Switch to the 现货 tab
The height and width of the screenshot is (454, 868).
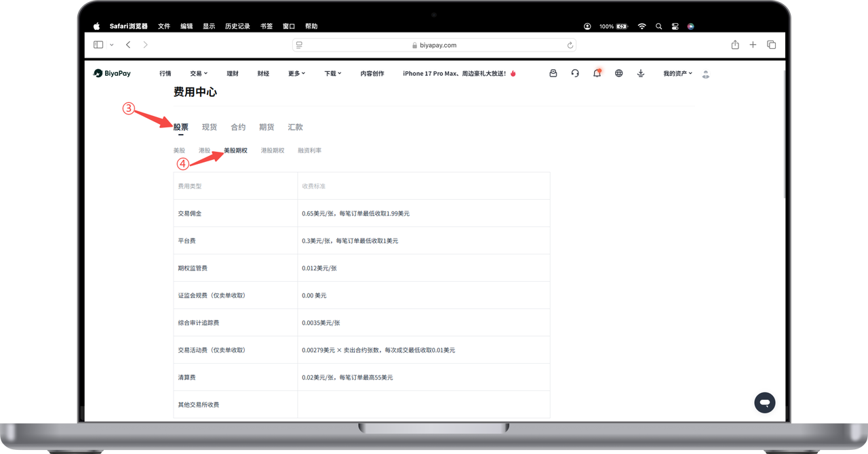(210, 127)
